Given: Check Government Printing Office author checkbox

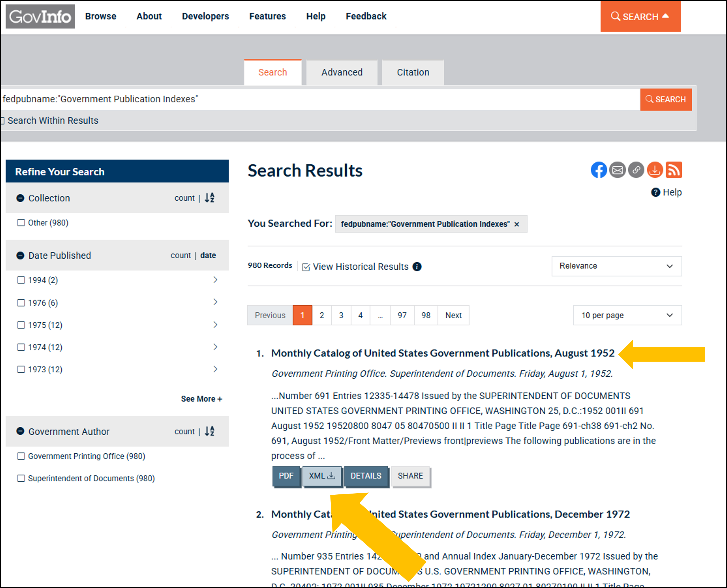Looking at the screenshot, I should [21, 456].
